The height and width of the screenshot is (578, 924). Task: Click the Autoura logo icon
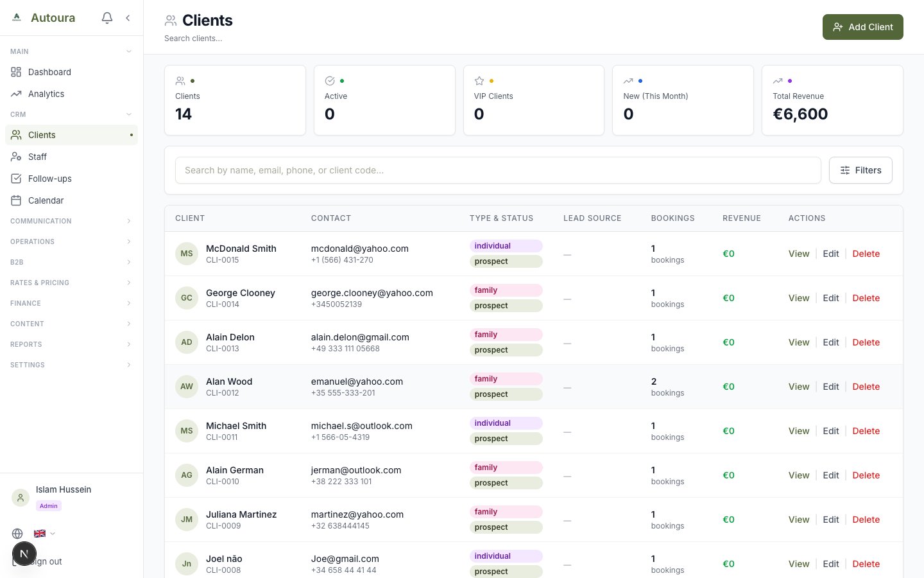pyautogui.click(x=17, y=18)
